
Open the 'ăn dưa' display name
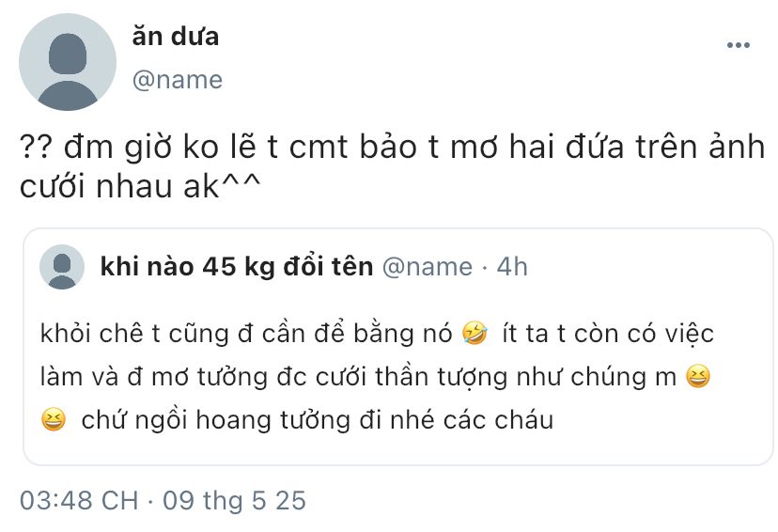175,37
